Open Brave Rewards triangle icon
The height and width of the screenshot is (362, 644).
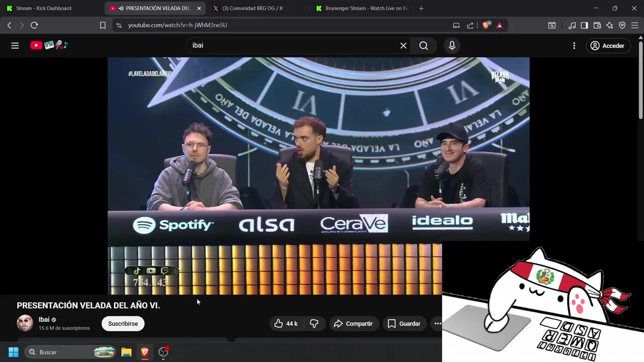(x=500, y=25)
